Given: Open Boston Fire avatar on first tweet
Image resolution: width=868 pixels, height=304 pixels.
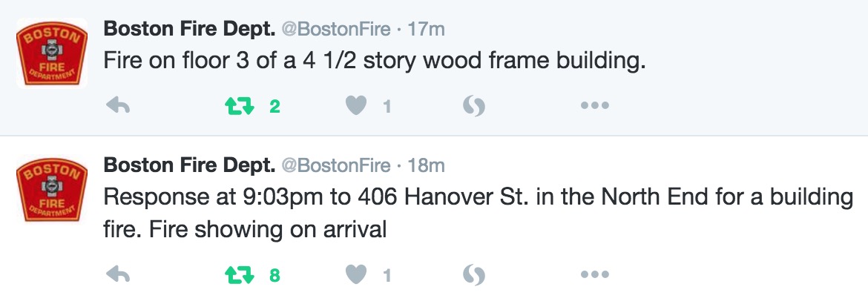Looking at the screenshot, I should pos(52,53).
